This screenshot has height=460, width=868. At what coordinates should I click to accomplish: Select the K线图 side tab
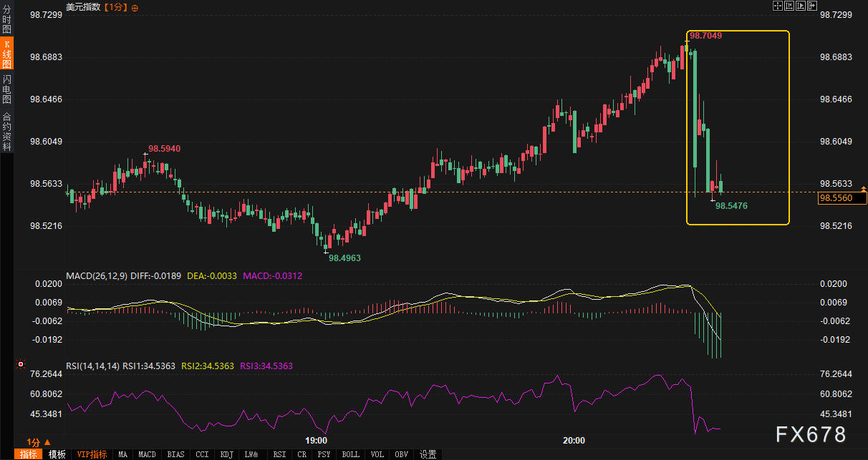[x=6, y=54]
